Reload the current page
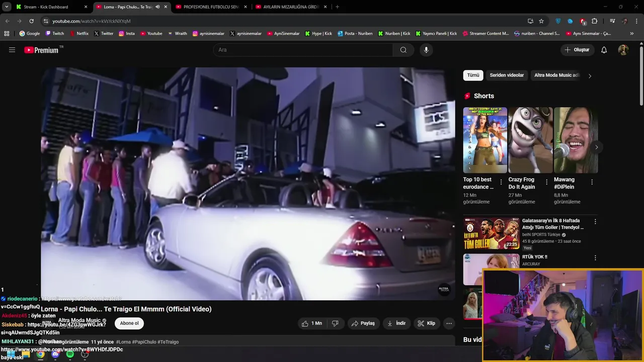 31,21
